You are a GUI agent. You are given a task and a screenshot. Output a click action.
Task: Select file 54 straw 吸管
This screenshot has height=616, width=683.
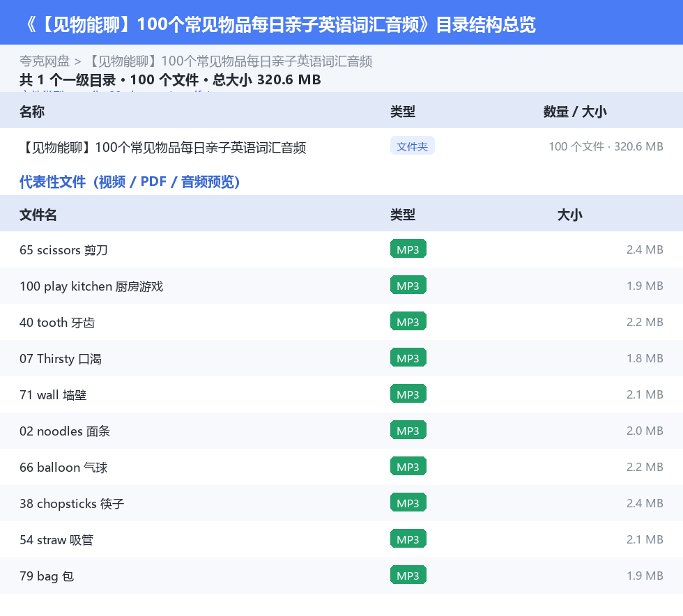pos(56,539)
